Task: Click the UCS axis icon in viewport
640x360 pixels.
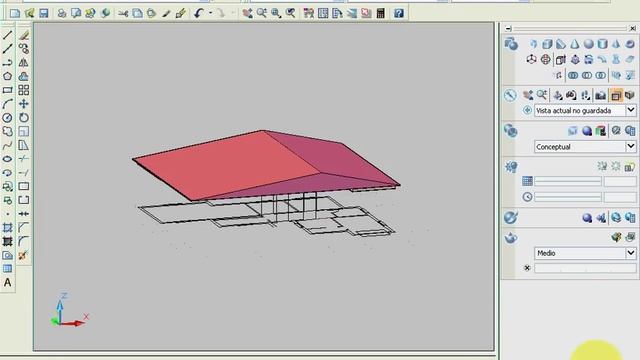Action: (69, 309)
